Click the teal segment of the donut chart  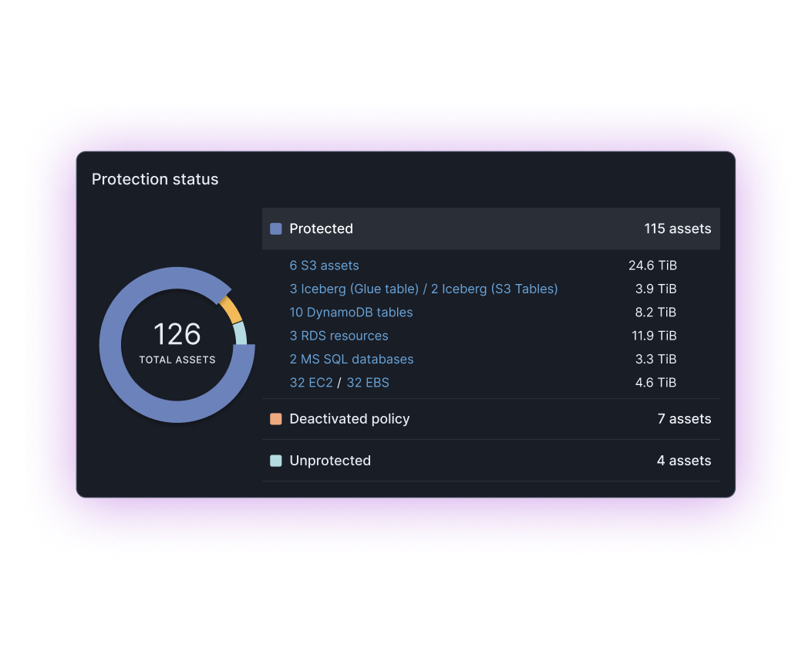pos(240,333)
